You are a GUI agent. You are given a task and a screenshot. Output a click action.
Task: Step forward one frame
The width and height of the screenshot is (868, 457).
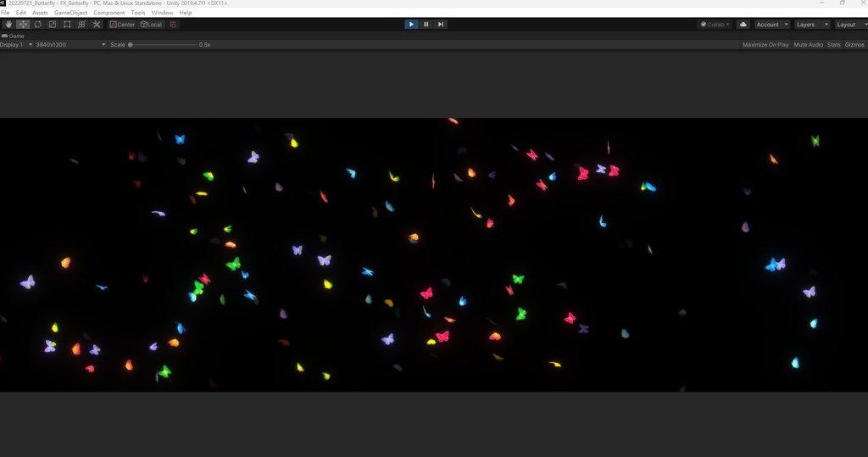click(441, 25)
